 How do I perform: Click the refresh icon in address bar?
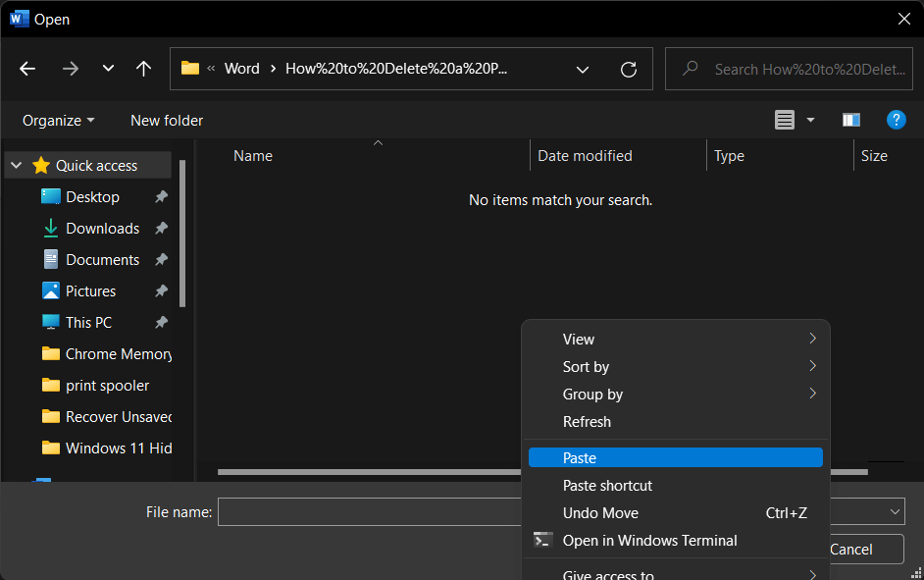point(628,69)
